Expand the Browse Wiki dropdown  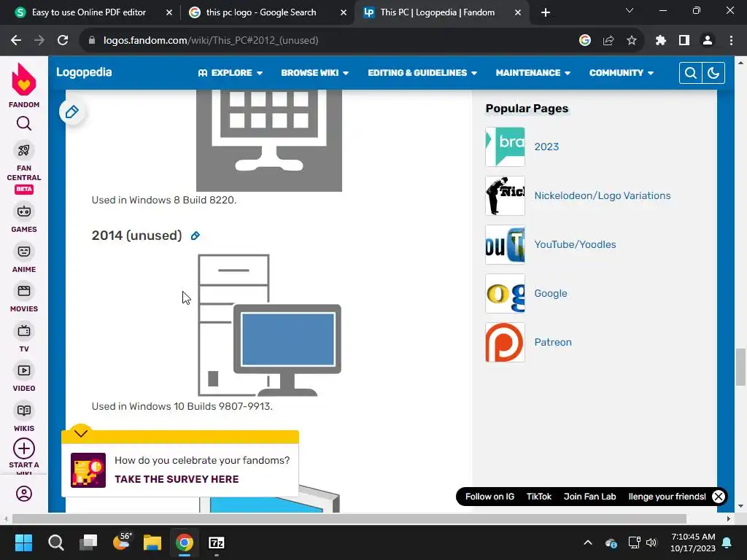coord(315,73)
